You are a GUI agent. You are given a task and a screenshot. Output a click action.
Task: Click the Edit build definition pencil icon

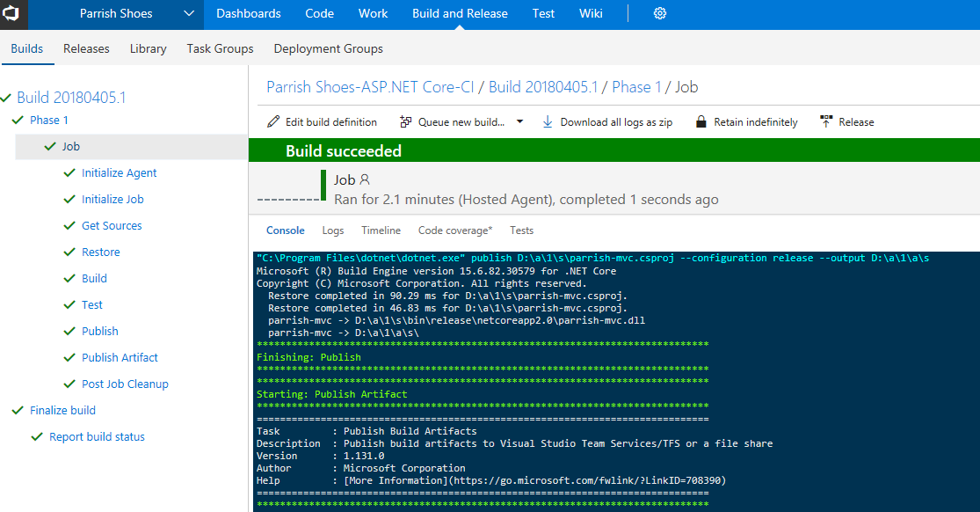pyautogui.click(x=273, y=122)
